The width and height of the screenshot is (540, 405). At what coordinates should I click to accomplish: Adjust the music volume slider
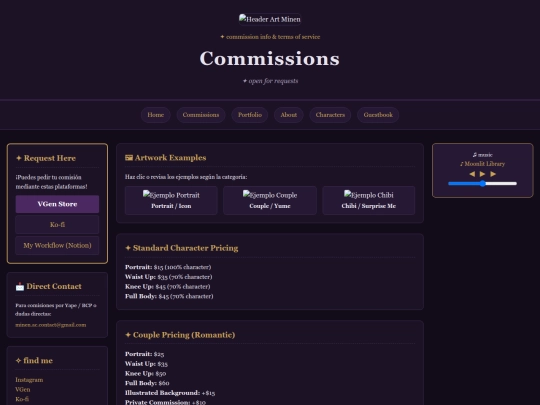click(x=482, y=184)
